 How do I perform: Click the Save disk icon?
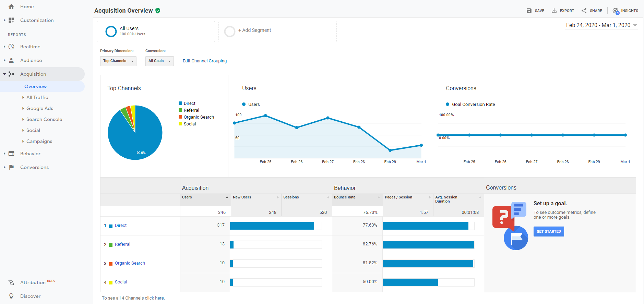[x=529, y=11]
